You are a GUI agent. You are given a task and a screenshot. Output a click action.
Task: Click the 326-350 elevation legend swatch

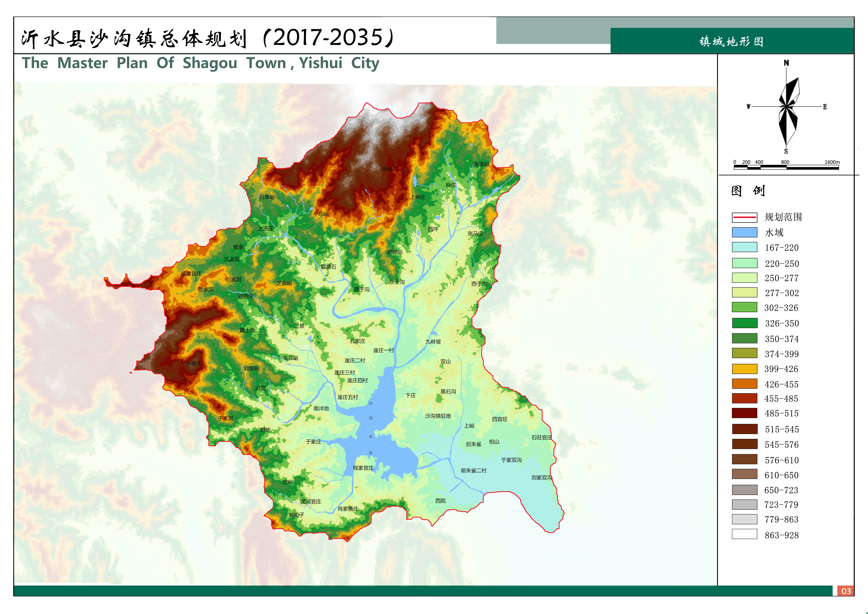[745, 323]
